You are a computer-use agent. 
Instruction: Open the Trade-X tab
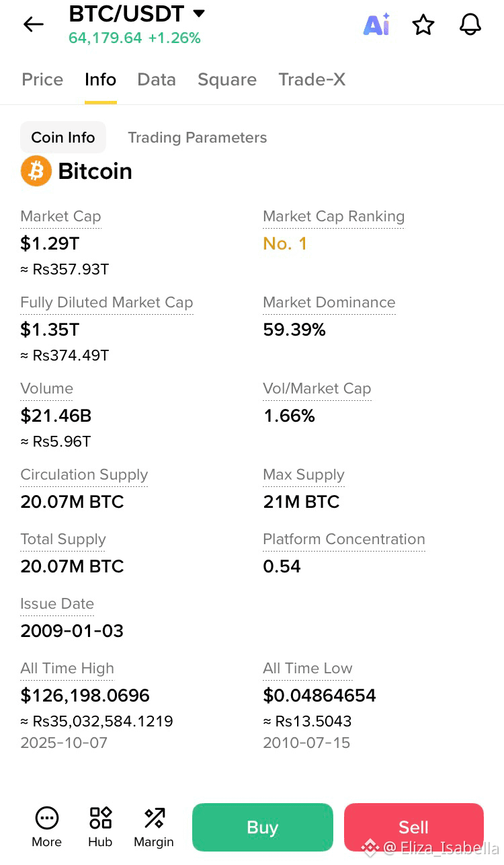click(x=312, y=79)
